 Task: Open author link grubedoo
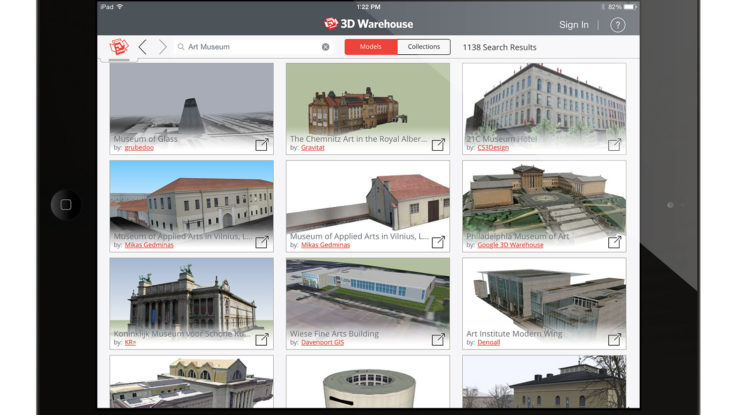[139, 148]
